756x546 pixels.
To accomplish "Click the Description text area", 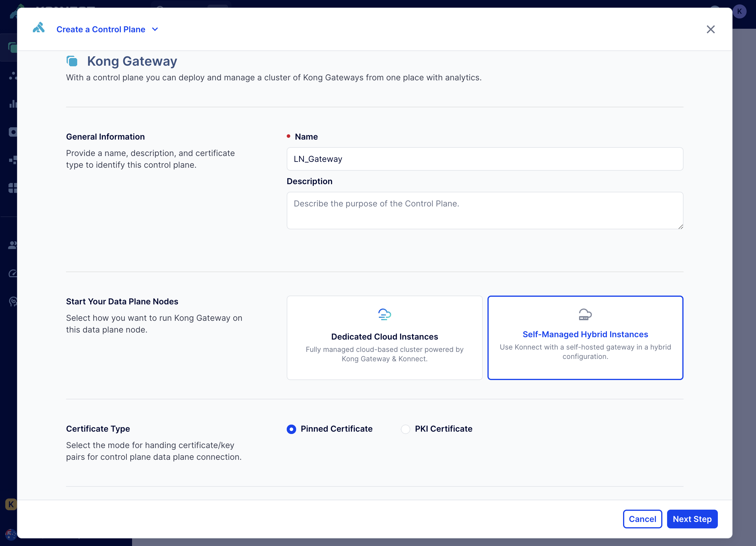I will [x=485, y=210].
